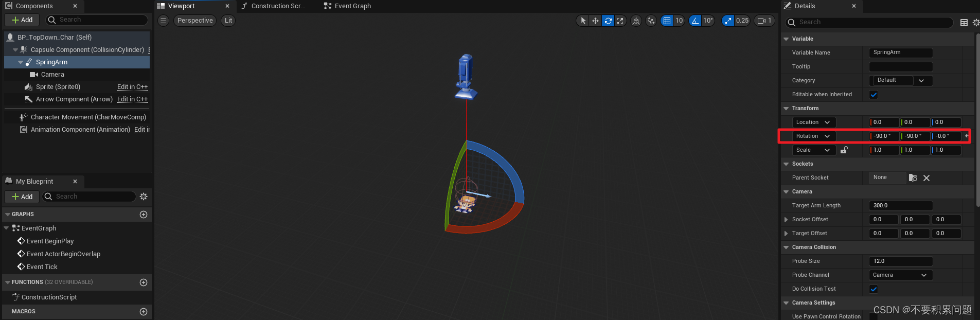Open Event ActorBeginOverlap node

click(63, 254)
